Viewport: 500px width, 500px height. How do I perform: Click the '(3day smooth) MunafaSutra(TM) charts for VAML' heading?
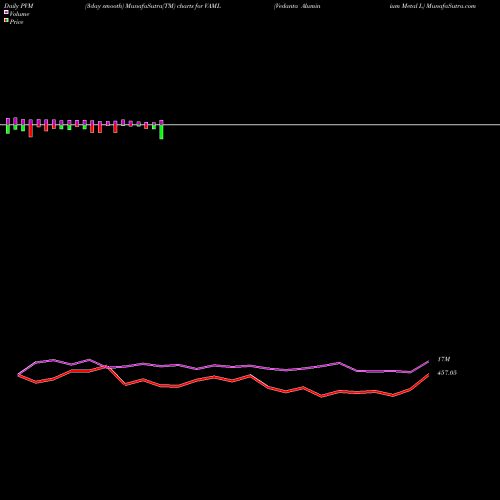click(x=153, y=6)
